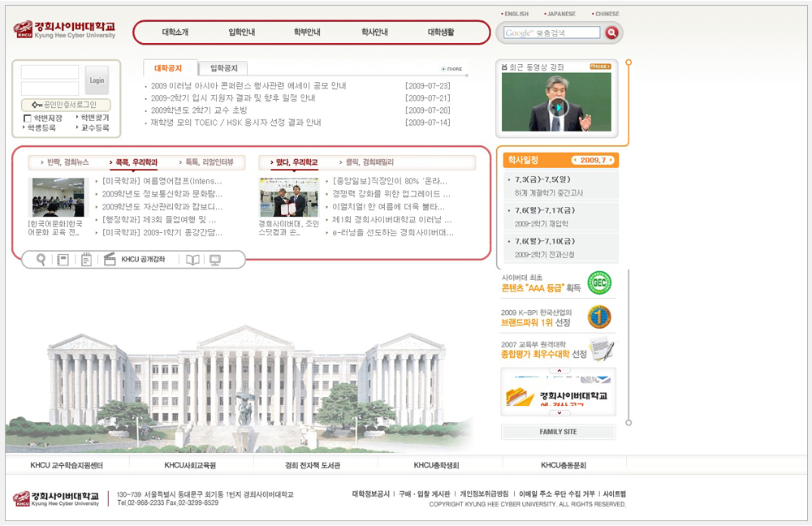The image size is (812, 526).
Task: Switch site language to ENGLISH
Action: tap(516, 14)
